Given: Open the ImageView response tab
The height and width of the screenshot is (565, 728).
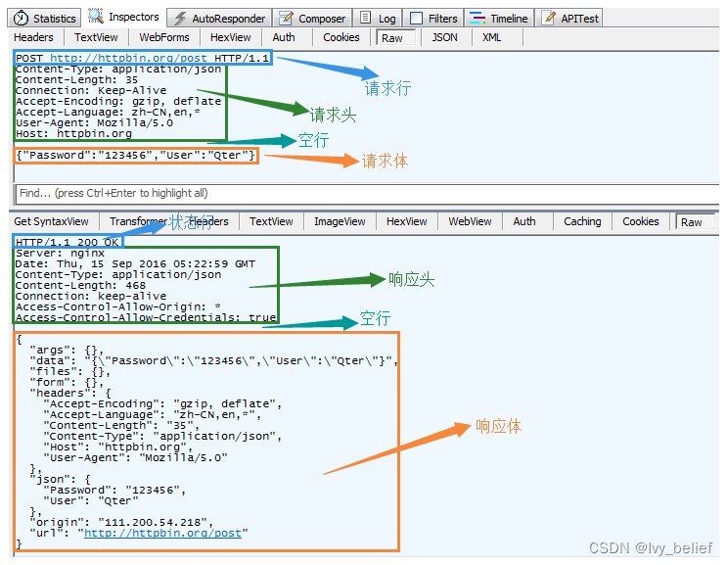Looking at the screenshot, I should (340, 221).
